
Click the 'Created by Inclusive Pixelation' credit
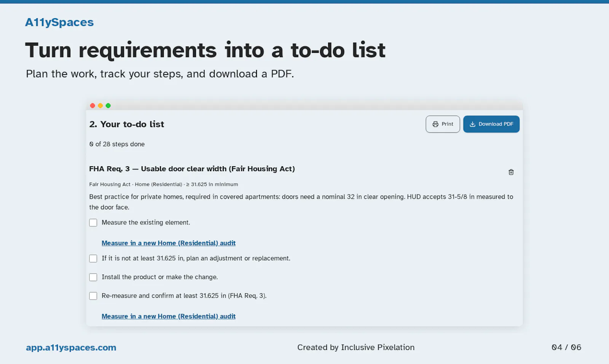pos(356,347)
